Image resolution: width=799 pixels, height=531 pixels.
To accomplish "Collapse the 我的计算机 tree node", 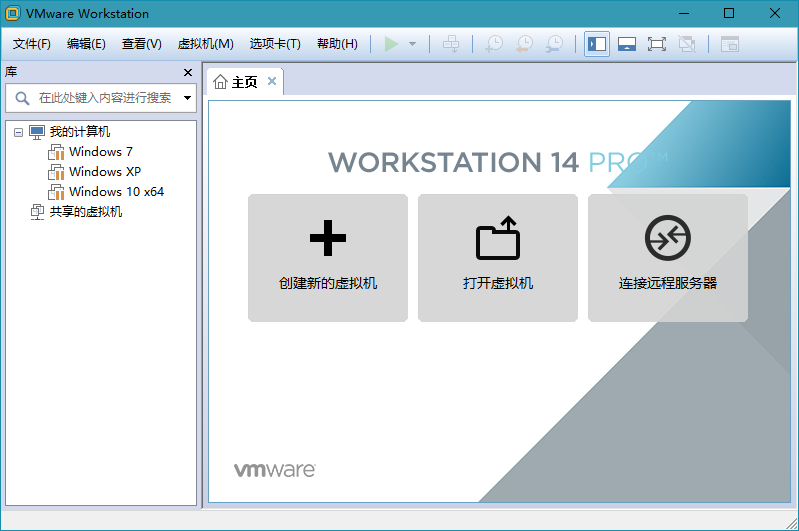I will (19, 132).
